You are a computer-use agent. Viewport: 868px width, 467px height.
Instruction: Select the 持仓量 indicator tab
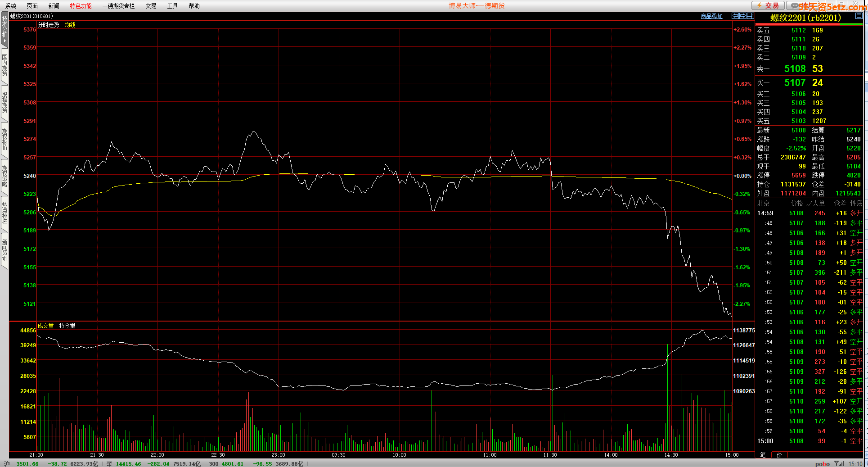pos(67,326)
